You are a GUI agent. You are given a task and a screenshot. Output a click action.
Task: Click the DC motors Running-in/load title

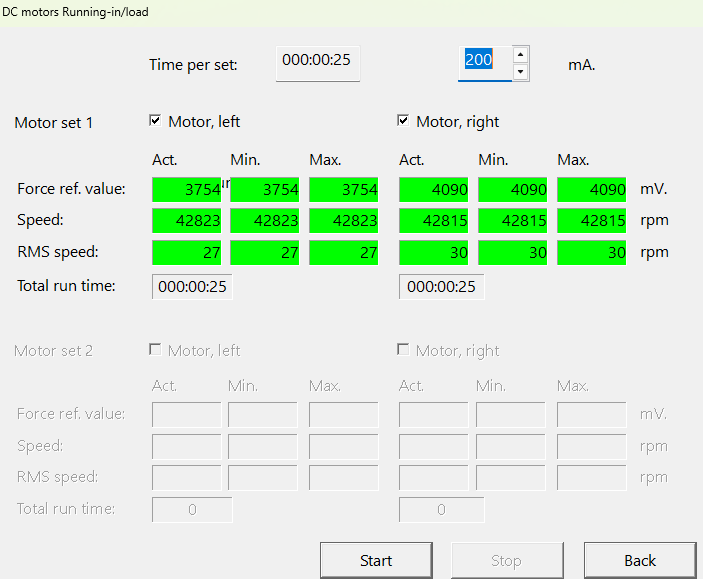(75, 12)
